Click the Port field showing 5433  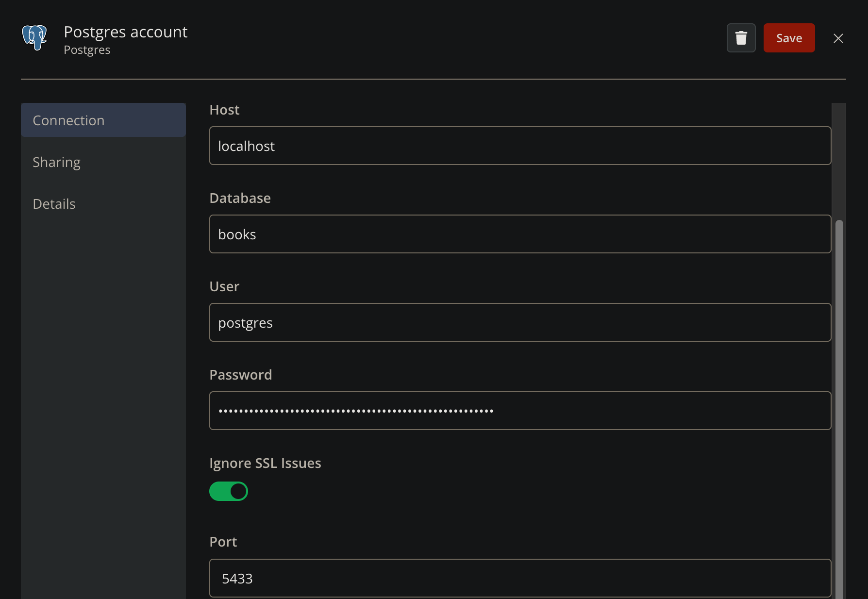point(520,578)
